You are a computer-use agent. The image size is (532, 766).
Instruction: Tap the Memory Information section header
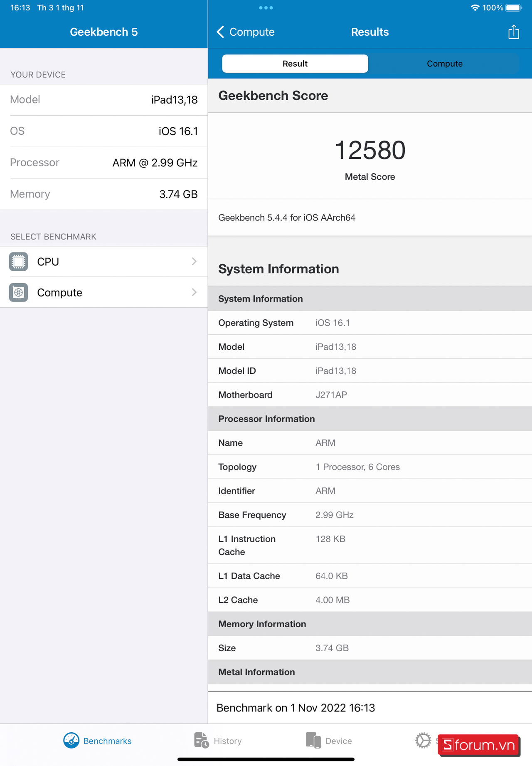coord(262,624)
